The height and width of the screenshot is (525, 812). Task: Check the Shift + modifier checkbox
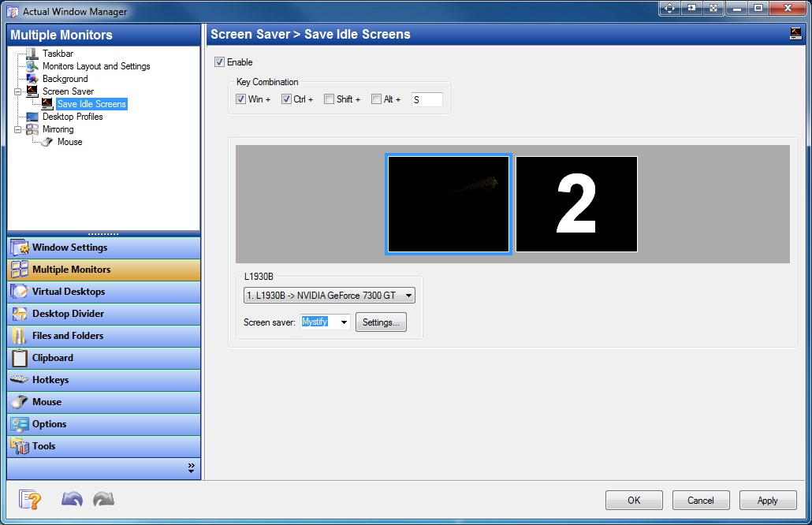click(329, 99)
